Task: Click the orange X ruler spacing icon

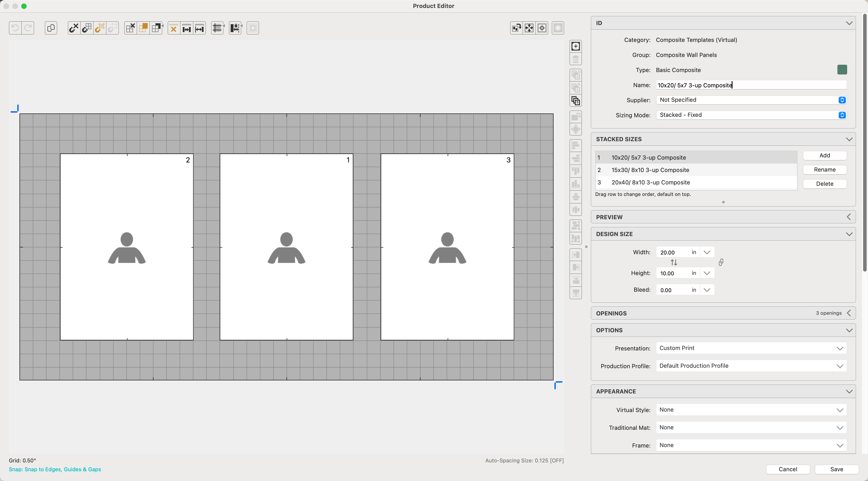Action: [x=173, y=28]
